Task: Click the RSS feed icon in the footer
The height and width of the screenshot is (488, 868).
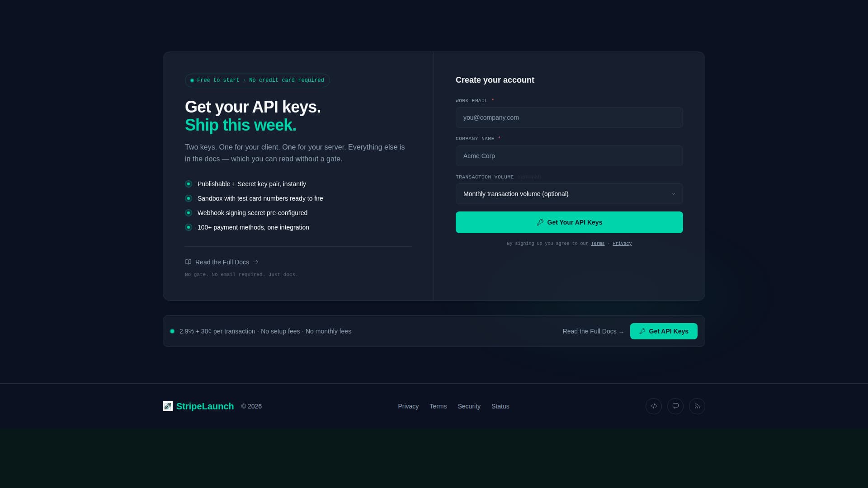Action: (697, 406)
